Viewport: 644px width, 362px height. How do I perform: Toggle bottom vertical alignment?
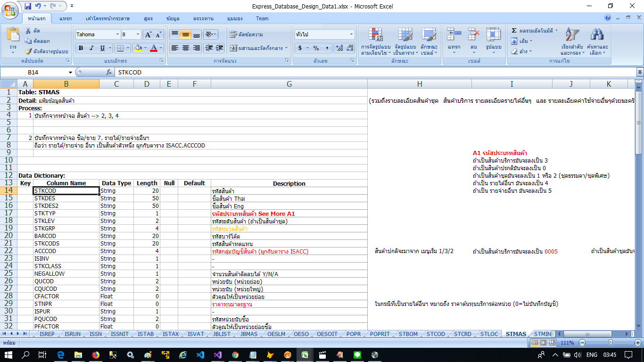pyautogui.click(x=197, y=34)
